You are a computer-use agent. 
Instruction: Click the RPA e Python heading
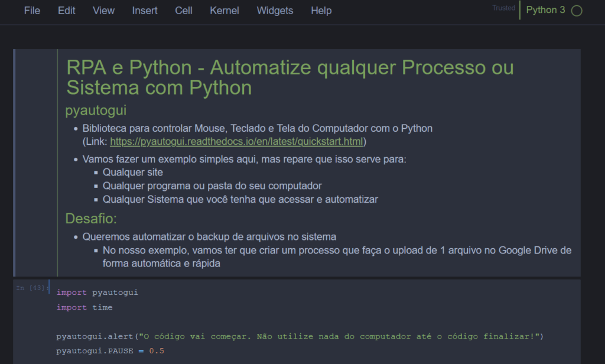click(290, 77)
